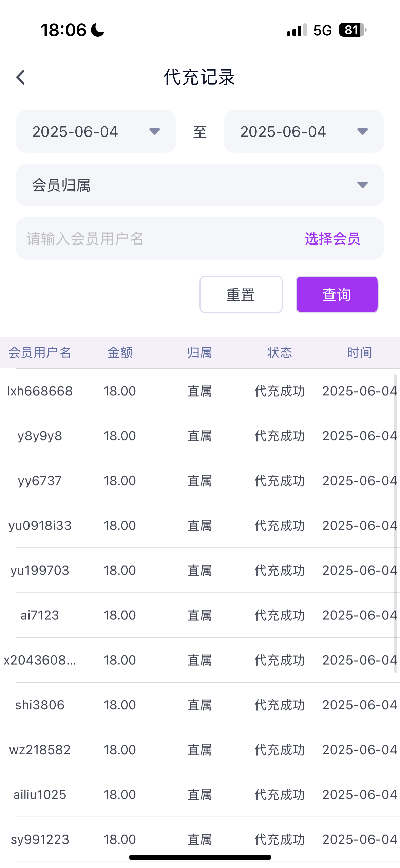Click the vertical scrollbar on table
Screen dimensions: 400x868
tap(395, 523)
